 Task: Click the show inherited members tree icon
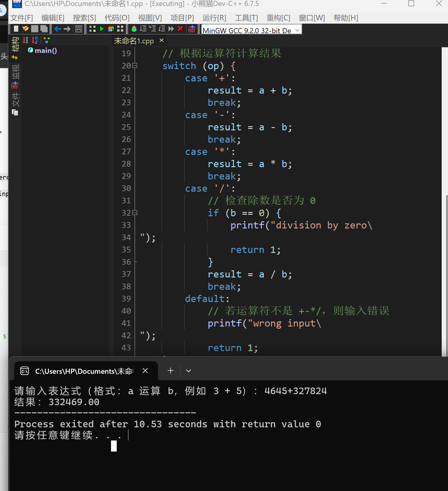[47, 40]
